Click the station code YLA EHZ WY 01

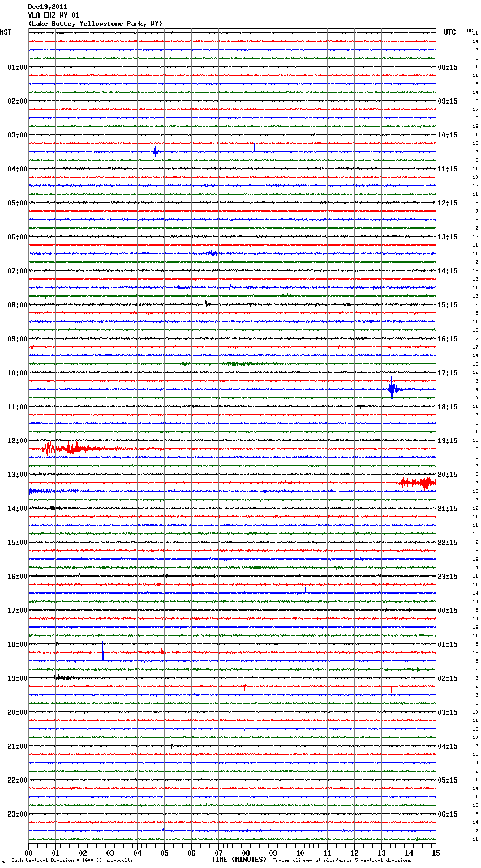[x=54, y=15]
